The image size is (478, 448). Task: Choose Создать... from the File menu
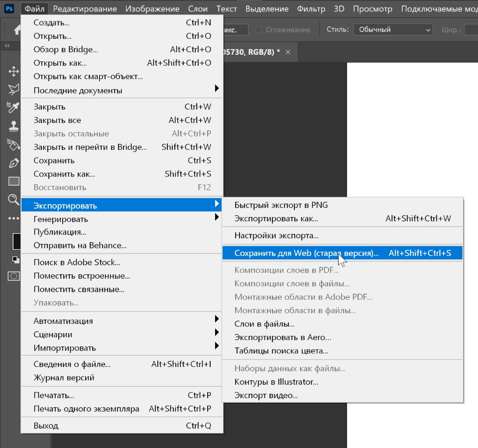122,22
